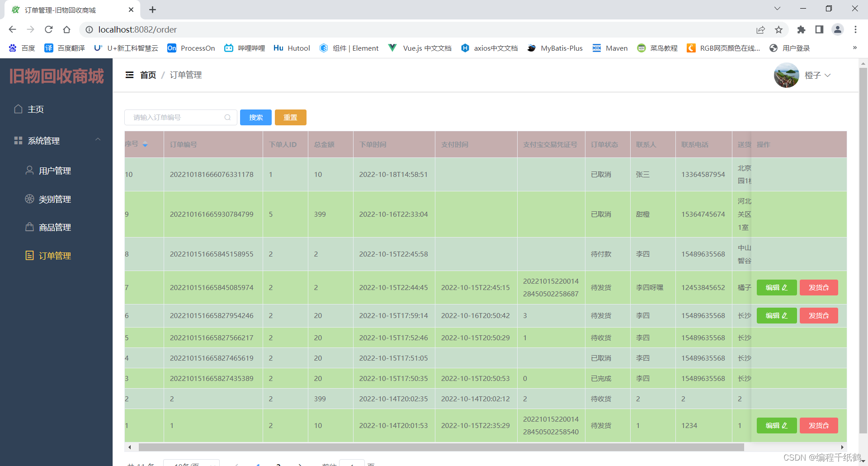Open Chrome three-dot menu
The width and height of the screenshot is (868, 466).
coord(855,29)
